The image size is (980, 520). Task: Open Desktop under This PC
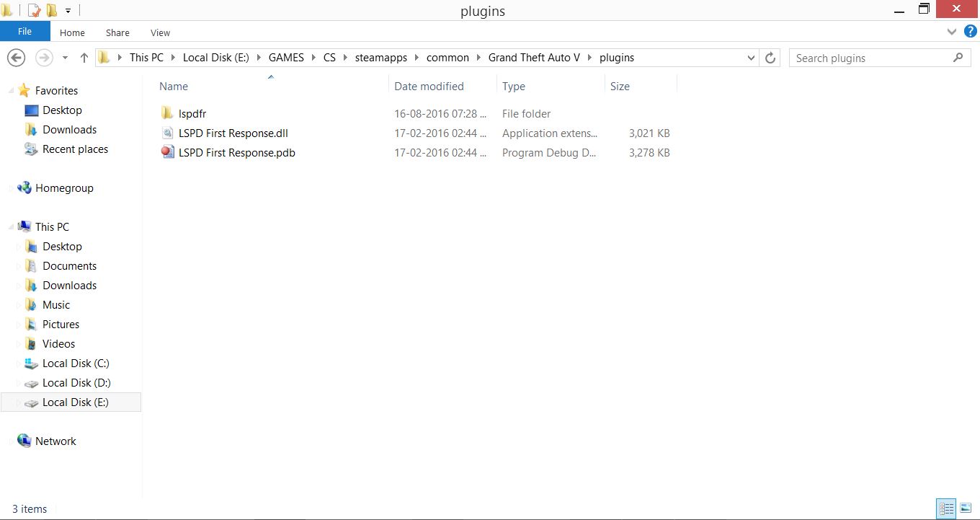tap(62, 247)
